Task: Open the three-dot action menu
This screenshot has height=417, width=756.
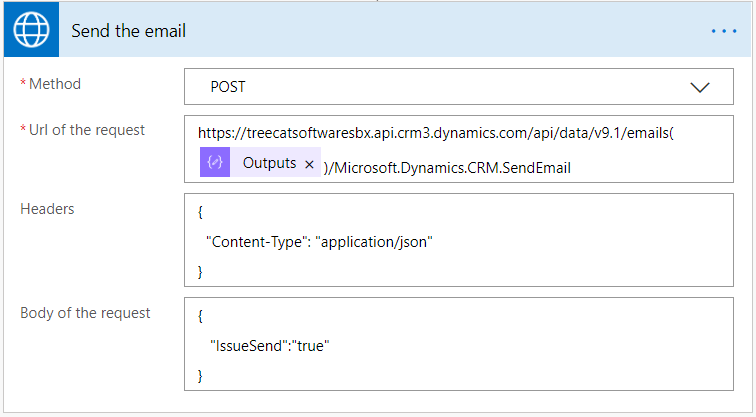Action: pos(724,31)
